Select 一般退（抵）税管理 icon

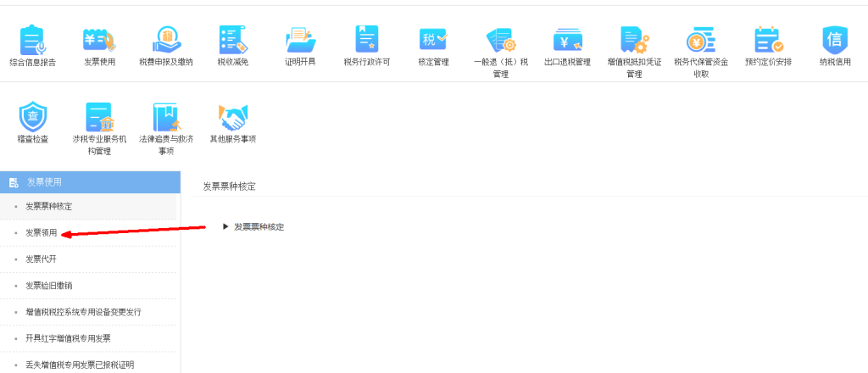[x=500, y=40]
